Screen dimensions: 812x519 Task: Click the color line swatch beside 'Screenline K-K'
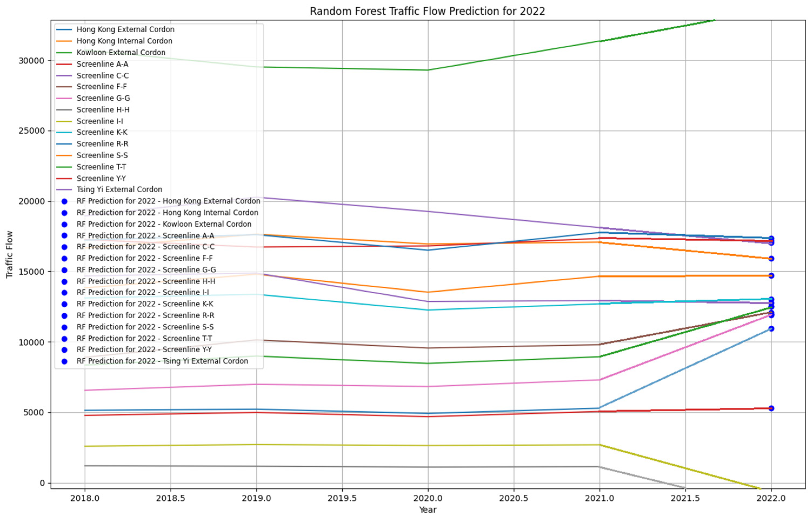coord(64,132)
